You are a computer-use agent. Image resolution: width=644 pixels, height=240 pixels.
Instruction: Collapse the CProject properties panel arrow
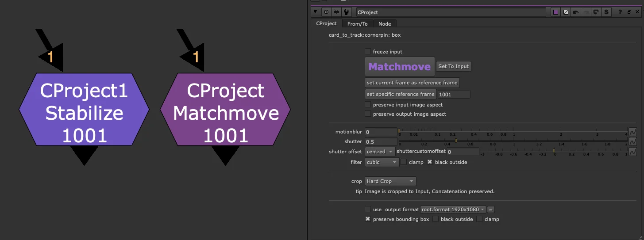[316, 12]
